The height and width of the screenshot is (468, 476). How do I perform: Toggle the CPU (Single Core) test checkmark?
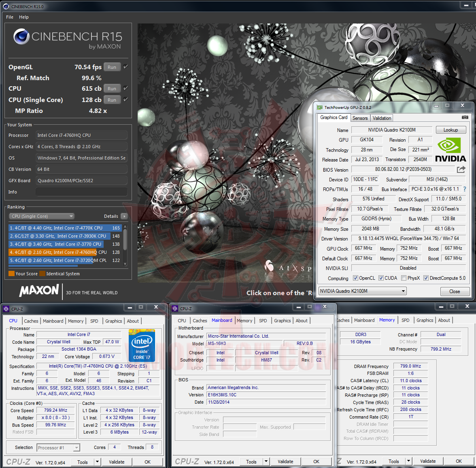125,99
